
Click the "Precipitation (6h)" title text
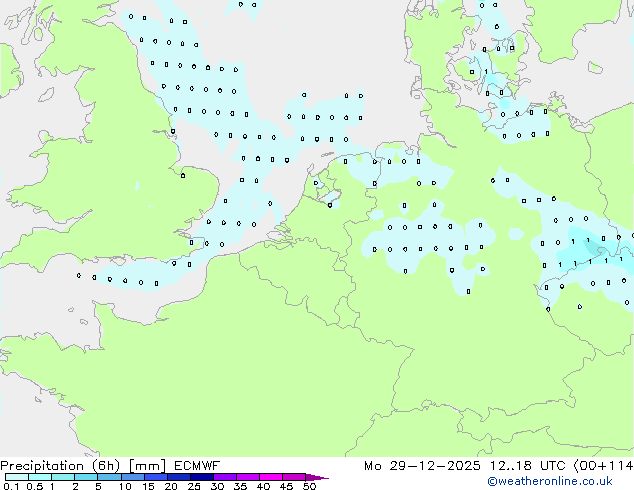coord(60,466)
